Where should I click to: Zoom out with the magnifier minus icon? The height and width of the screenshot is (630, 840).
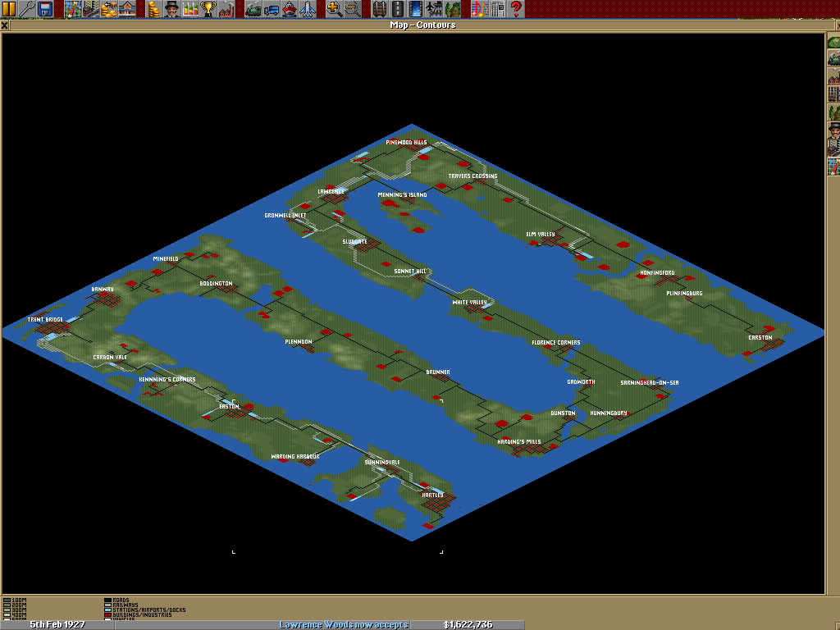pos(353,8)
